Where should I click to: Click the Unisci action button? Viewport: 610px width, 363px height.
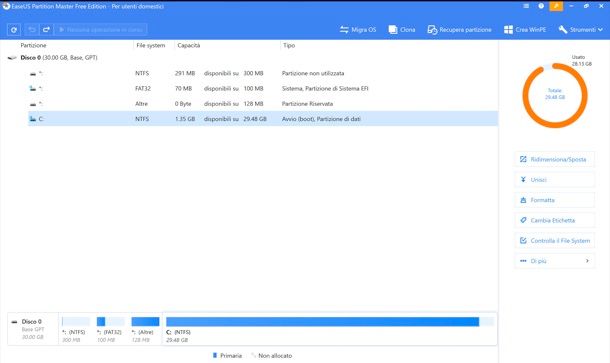tap(554, 180)
